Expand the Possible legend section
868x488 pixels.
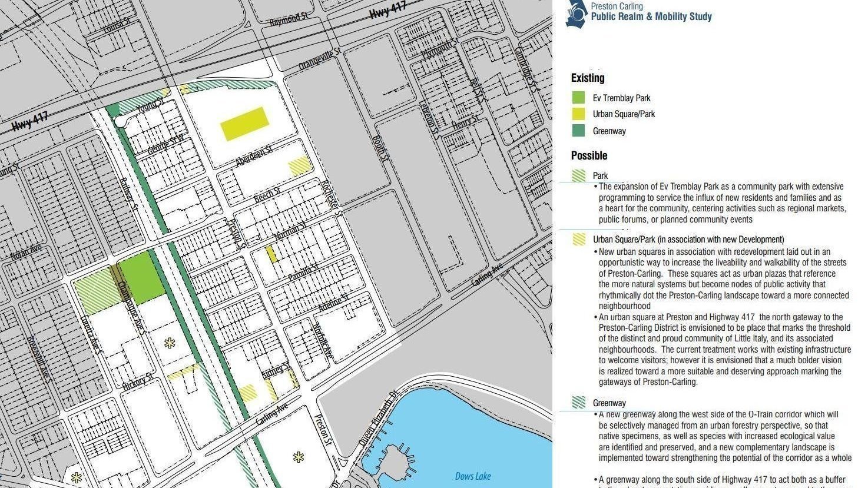tap(589, 155)
